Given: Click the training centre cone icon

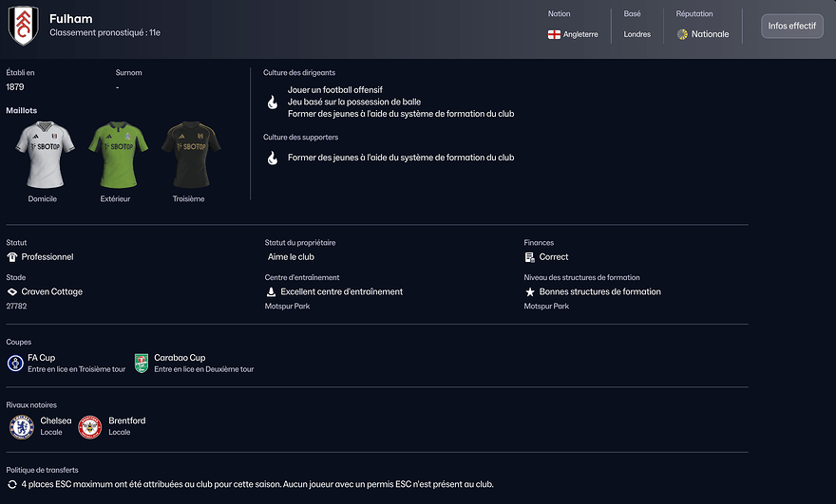Looking at the screenshot, I should 271,291.
